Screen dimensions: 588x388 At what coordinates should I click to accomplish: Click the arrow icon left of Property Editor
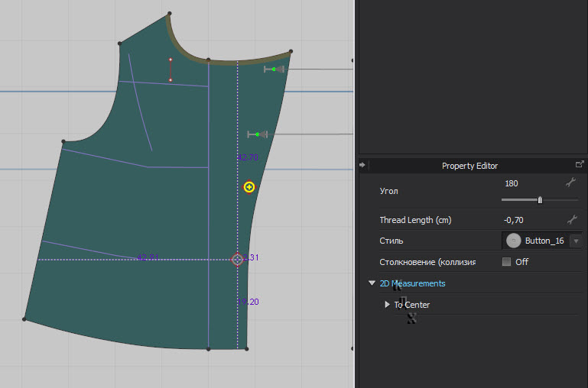point(362,164)
